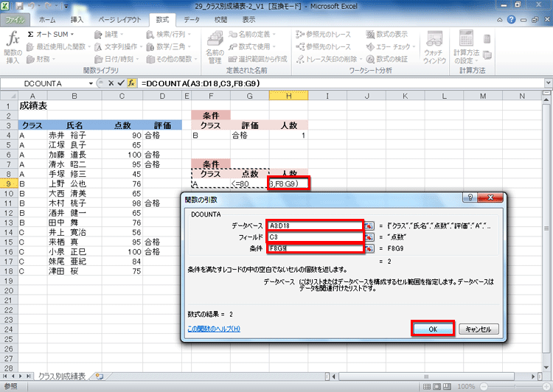
Task: Collapse dialog via フィールド range selector button
Action: coord(369,237)
